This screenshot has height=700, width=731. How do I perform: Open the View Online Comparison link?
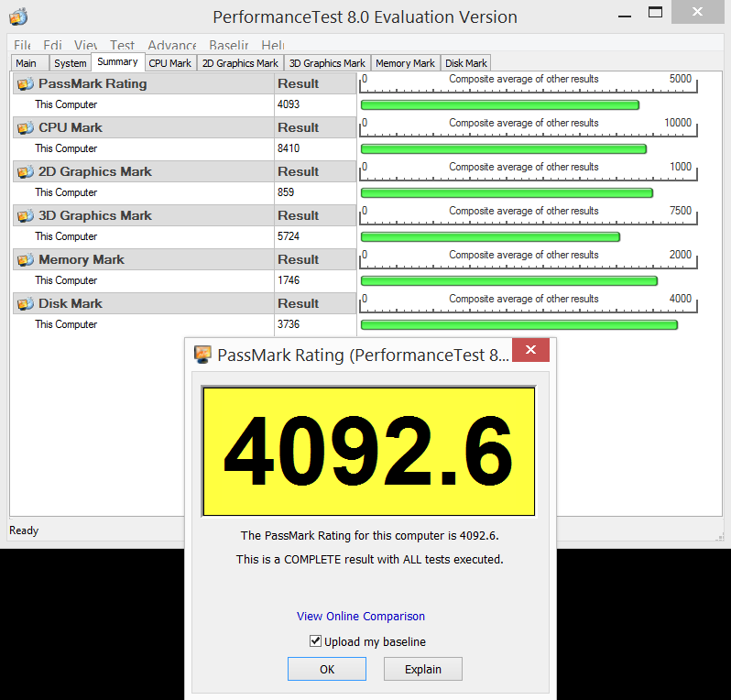[361, 617]
